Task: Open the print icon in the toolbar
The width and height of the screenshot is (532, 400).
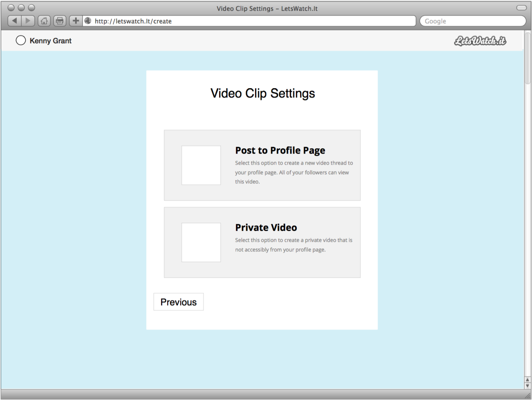Action: tap(60, 21)
